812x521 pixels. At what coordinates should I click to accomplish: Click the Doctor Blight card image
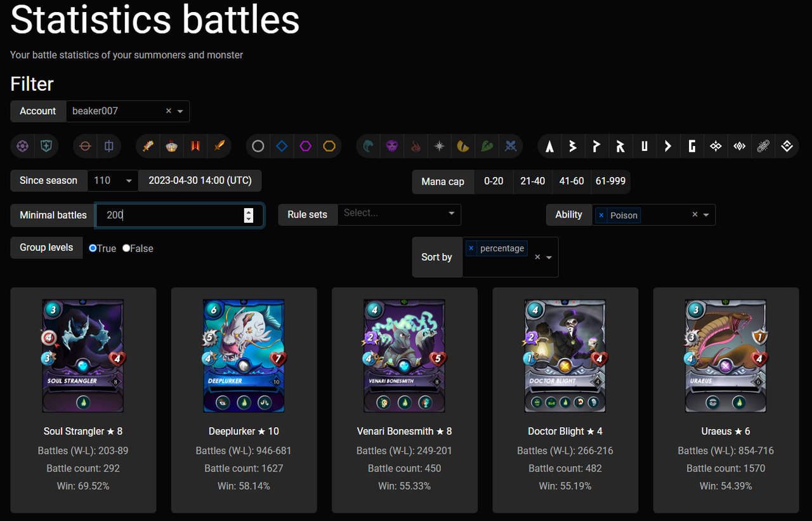click(x=565, y=356)
